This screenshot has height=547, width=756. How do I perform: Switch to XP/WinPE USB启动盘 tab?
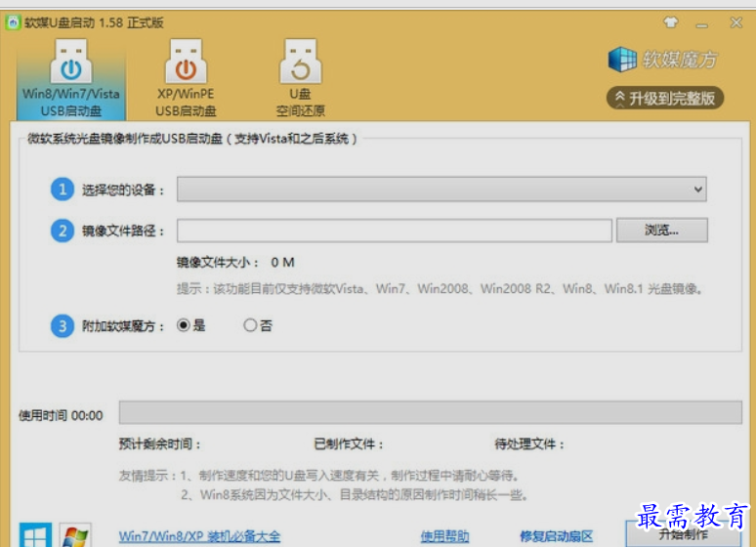click(x=186, y=78)
